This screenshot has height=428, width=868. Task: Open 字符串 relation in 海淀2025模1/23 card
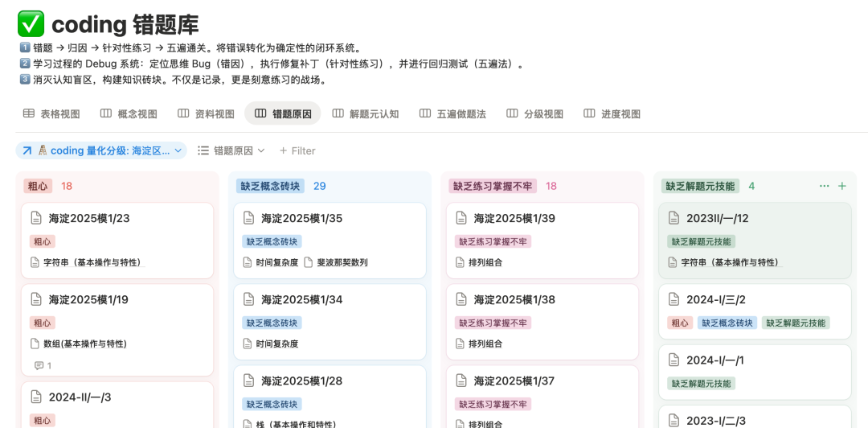tap(88, 262)
